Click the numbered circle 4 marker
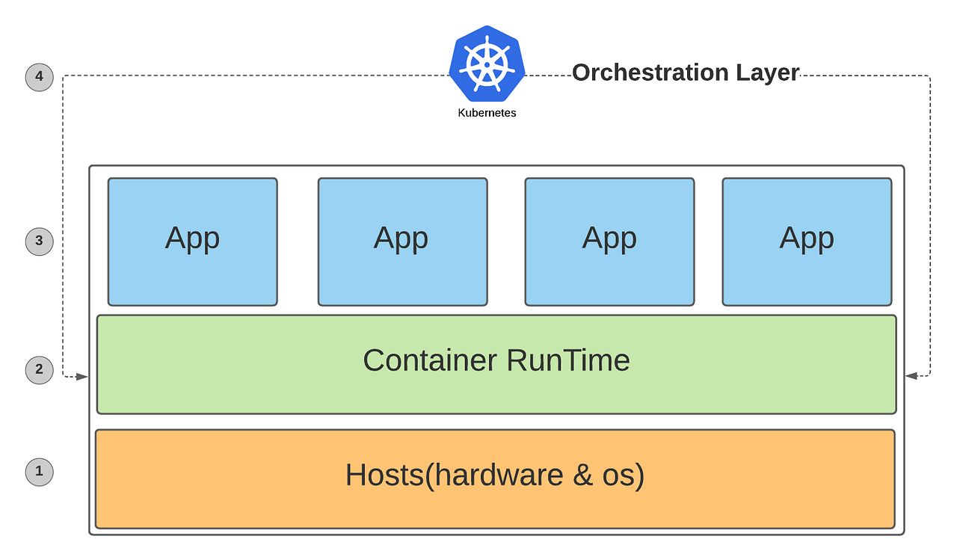This screenshot has width=957, height=560. (x=39, y=77)
